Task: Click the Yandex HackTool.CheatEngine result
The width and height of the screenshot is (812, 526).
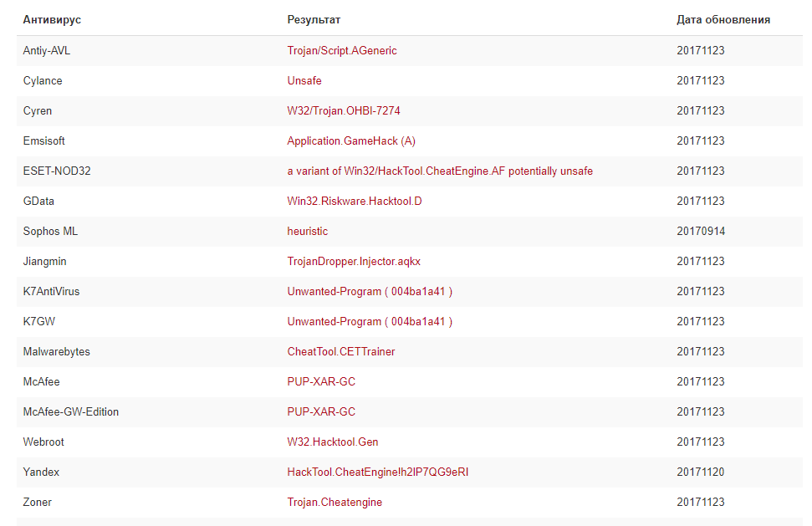Action: click(x=378, y=472)
